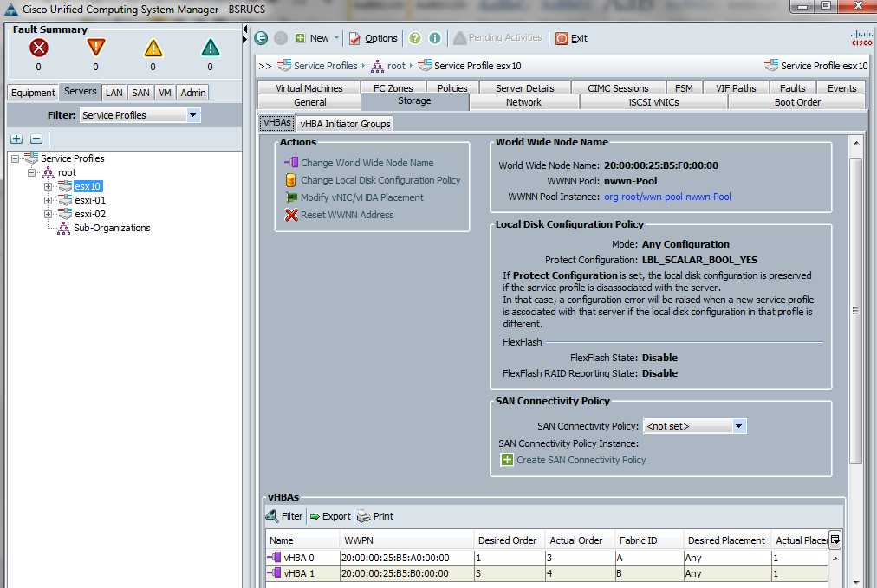The height and width of the screenshot is (588, 877).
Task: Expand the esx10 tree node
Action: 49,187
